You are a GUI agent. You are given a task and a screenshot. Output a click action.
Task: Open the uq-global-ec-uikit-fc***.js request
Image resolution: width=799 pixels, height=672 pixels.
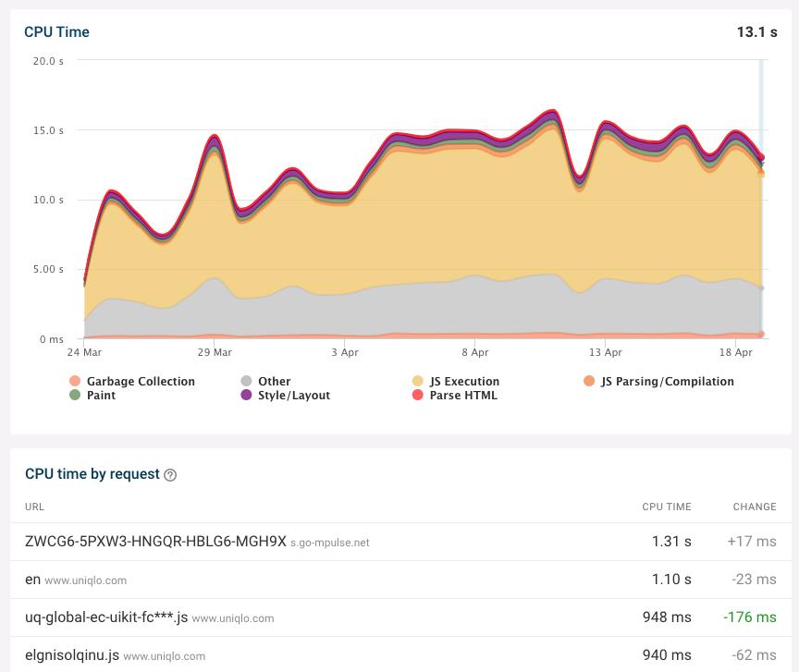point(400,617)
